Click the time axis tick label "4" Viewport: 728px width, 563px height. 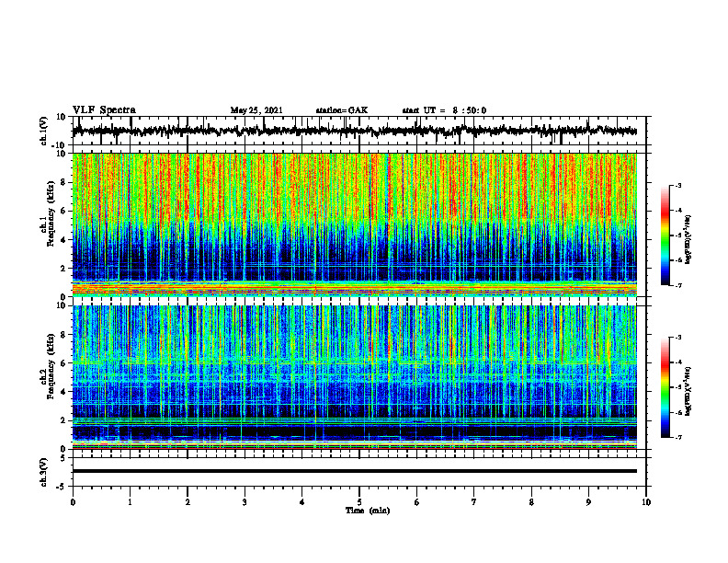[x=302, y=502]
